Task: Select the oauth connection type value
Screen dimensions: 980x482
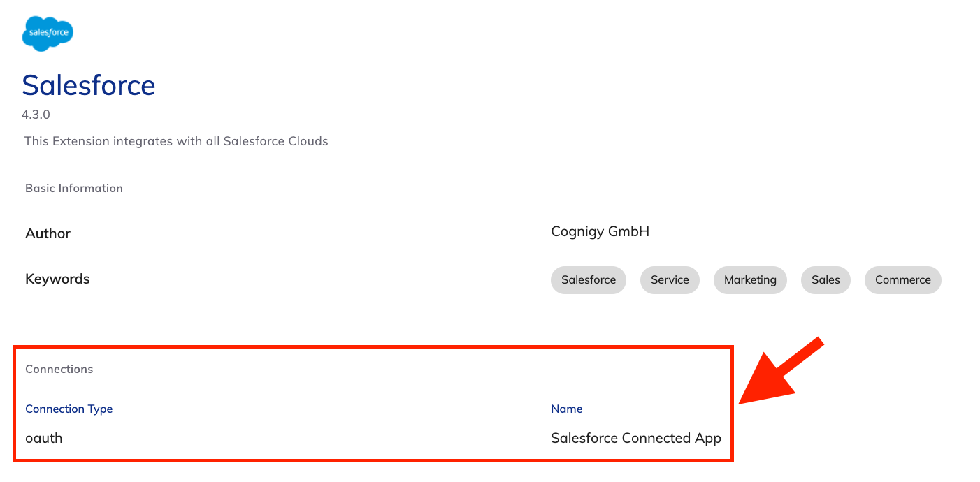Action: click(x=44, y=438)
